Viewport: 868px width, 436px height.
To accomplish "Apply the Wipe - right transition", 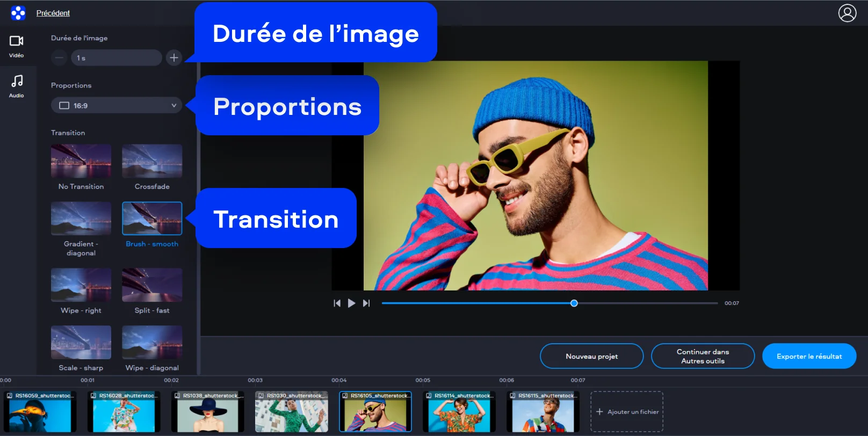I will pos(81,285).
